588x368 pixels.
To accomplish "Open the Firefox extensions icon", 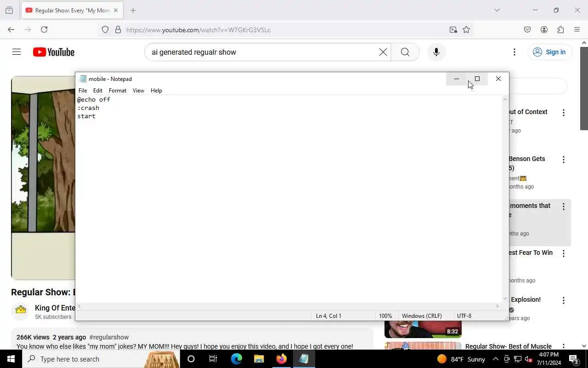I will [x=560, y=29].
